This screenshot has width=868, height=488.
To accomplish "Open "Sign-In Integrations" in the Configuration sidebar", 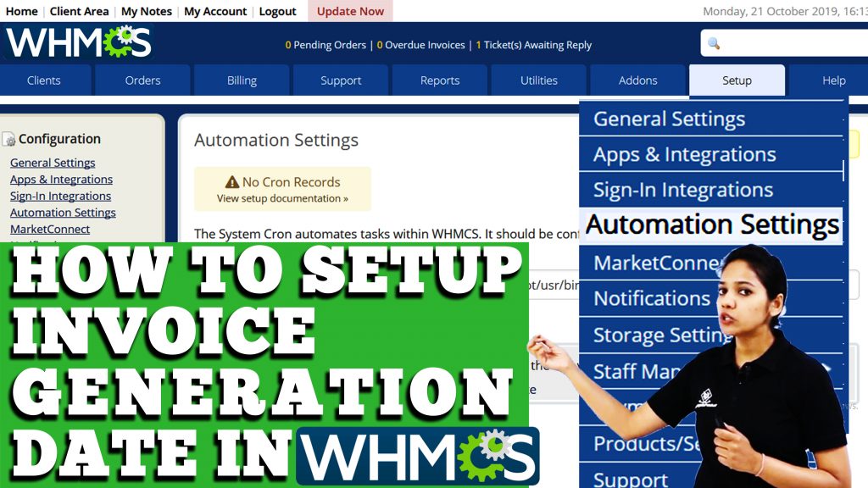I will pyautogui.click(x=59, y=196).
